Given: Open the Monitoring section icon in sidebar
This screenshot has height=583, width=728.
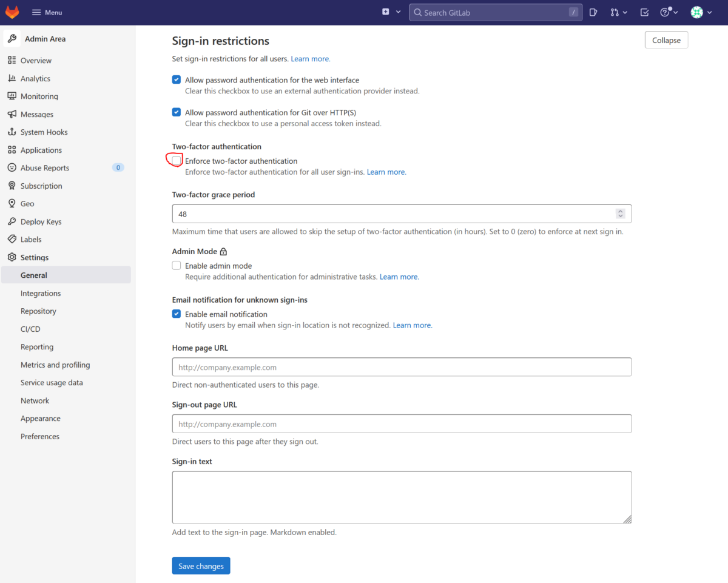Looking at the screenshot, I should (x=13, y=96).
